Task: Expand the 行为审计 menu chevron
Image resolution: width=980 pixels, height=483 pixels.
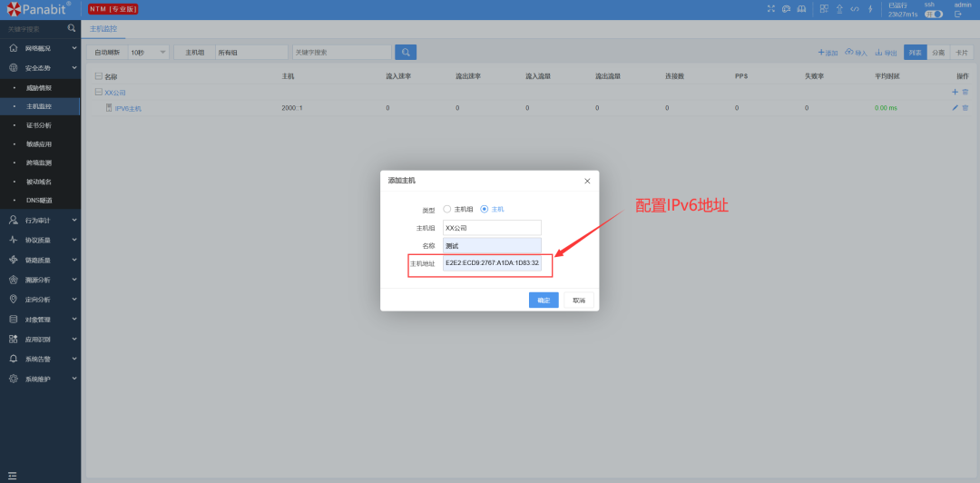Action: 74,220
